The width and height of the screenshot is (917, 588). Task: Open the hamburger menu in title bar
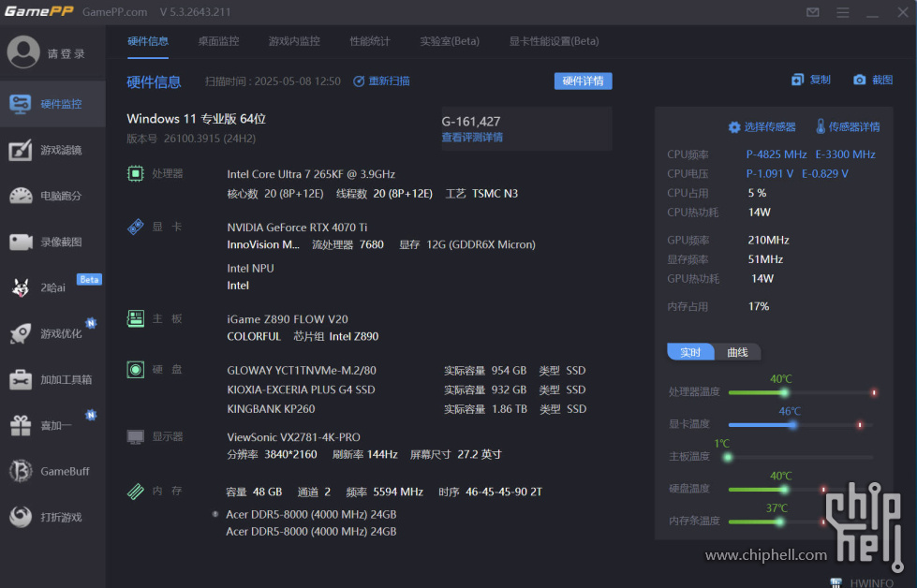click(x=843, y=12)
